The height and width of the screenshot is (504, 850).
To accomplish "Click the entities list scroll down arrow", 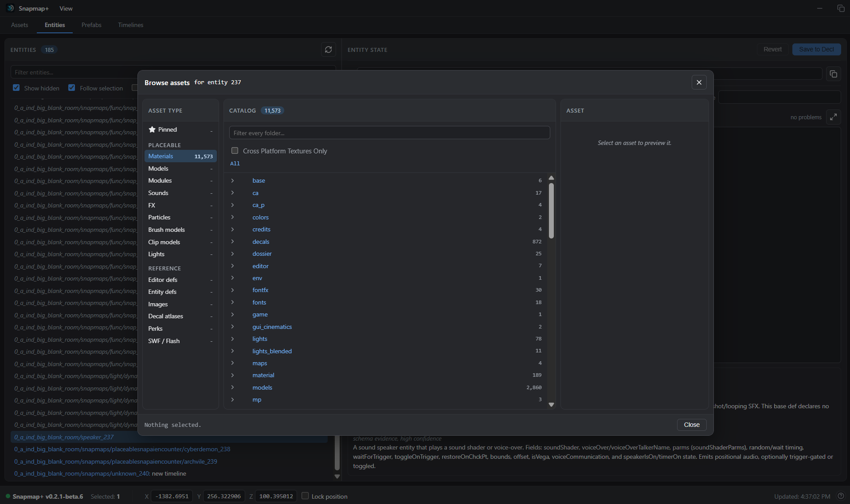I will (x=337, y=477).
